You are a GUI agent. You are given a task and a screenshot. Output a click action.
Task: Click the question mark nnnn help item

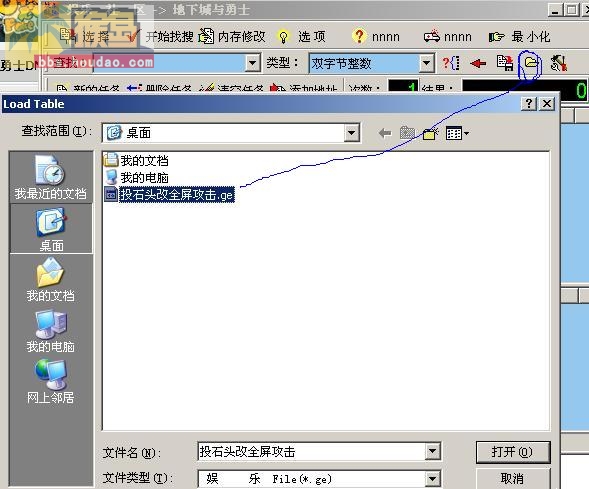point(376,36)
